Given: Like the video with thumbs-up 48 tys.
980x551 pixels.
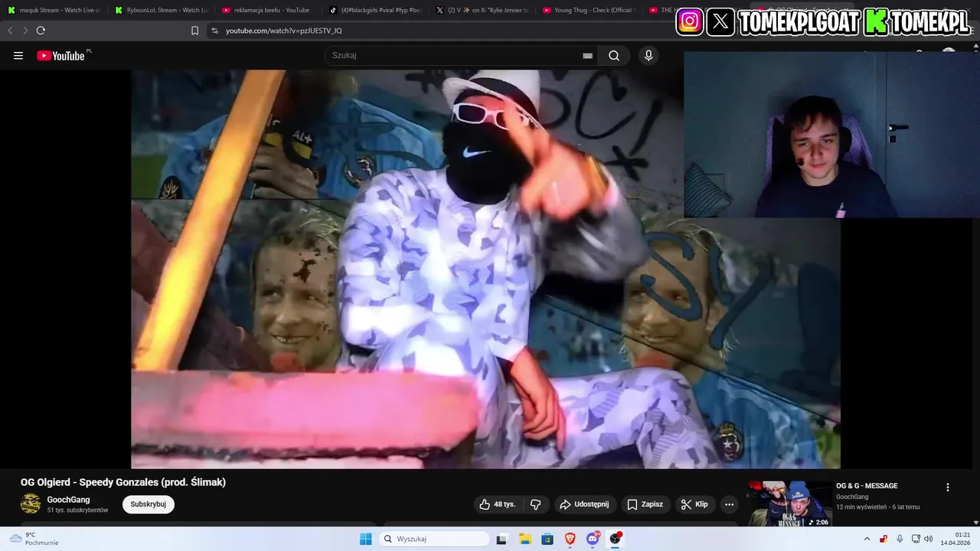Looking at the screenshot, I should tap(498, 504).
